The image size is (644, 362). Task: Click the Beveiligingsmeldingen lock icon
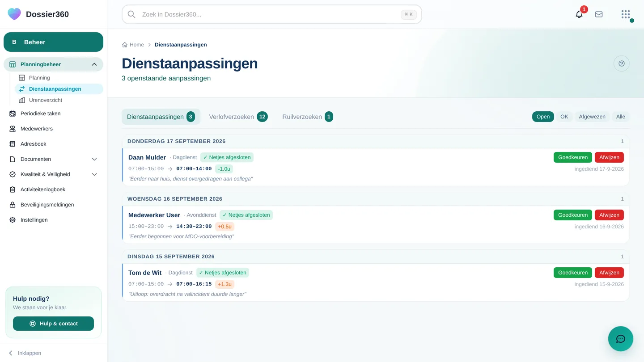(x=13, y=205)
